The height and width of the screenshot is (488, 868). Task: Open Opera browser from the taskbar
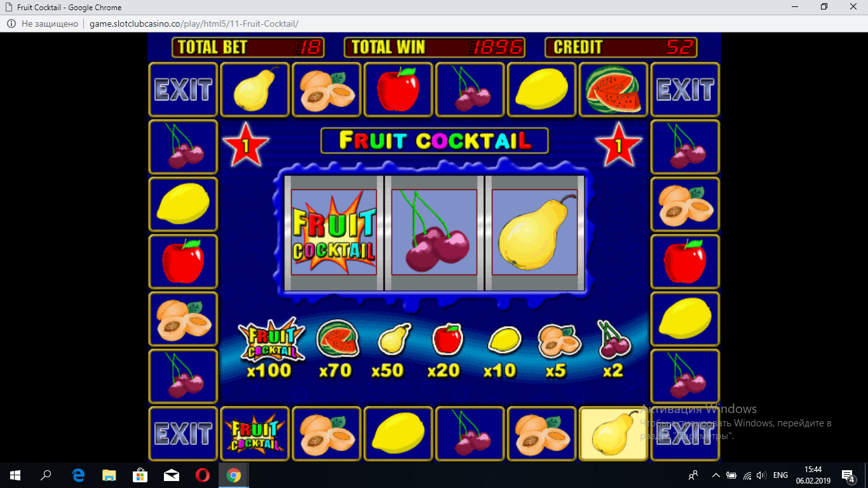[203, 475]
